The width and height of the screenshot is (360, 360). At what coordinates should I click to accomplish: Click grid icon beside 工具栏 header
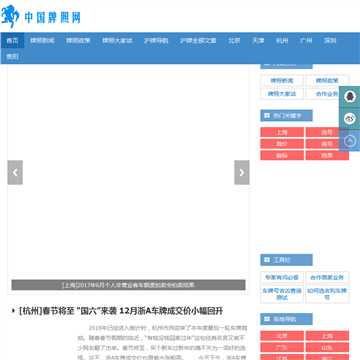pos(267,260)
